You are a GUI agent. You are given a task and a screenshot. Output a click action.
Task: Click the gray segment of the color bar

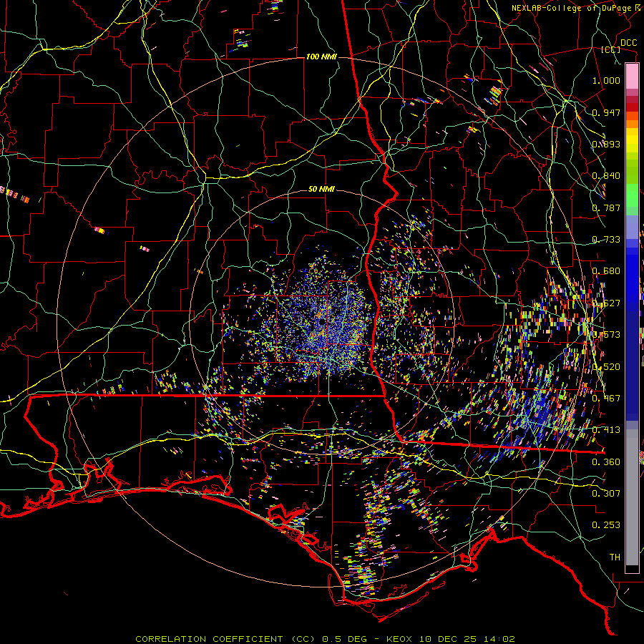click(x=632, y=497)
